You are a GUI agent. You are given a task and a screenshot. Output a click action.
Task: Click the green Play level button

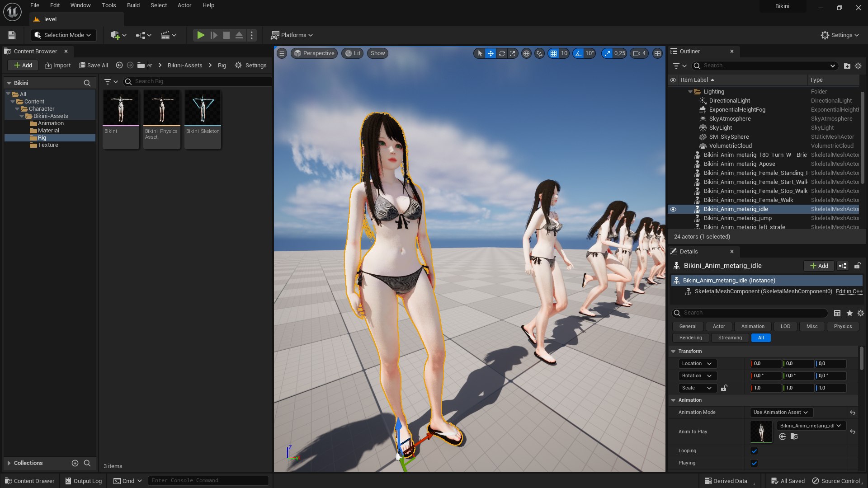coord(201,35)
